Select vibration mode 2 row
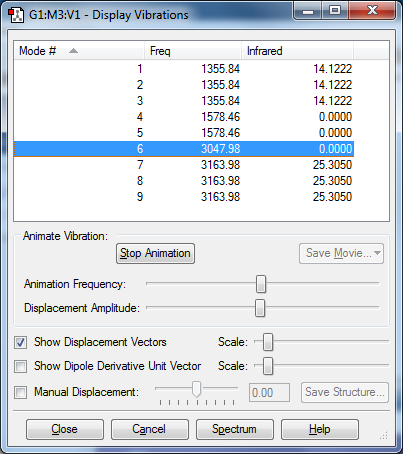 pos(184,85)
